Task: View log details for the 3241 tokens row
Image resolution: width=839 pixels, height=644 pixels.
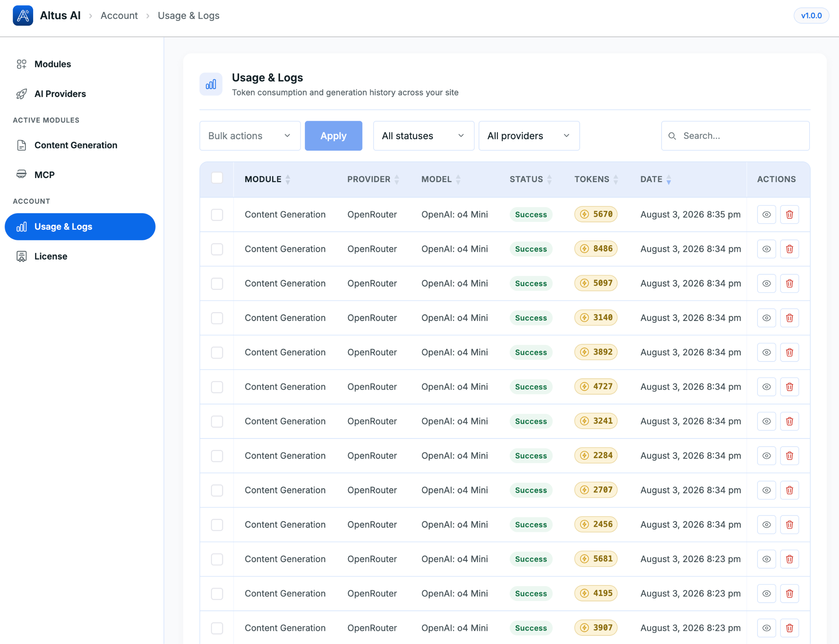Action: click(766, 421)
